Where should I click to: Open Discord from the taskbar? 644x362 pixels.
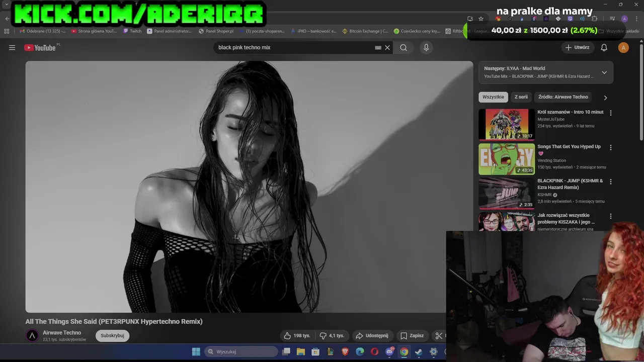pos(389,351)
